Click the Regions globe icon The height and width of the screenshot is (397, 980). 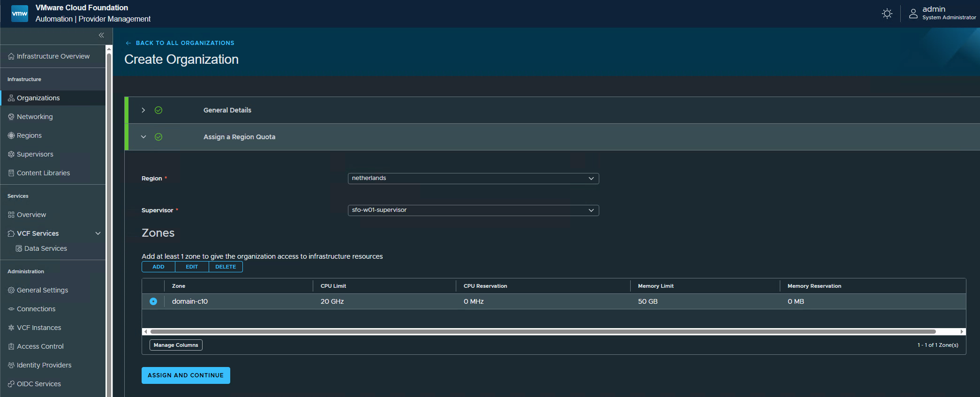pyautogui.click(x=11, y=135)
